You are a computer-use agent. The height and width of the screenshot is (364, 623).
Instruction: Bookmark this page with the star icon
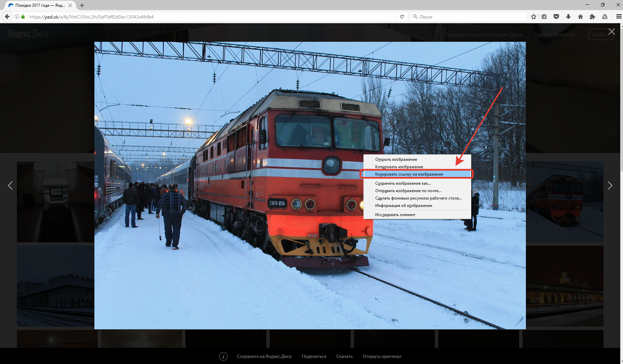533,17
